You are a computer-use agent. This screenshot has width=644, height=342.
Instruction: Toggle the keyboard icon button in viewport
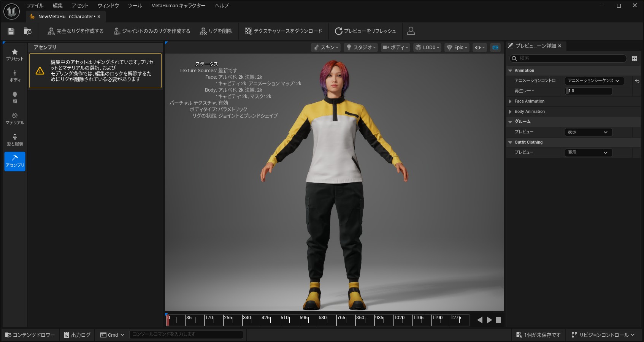pos(495,47)
